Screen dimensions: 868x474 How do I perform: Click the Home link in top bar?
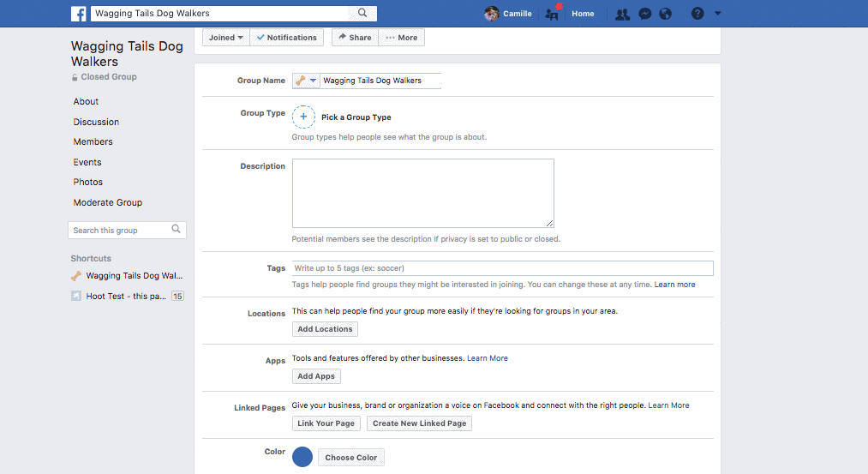[583, 14]
